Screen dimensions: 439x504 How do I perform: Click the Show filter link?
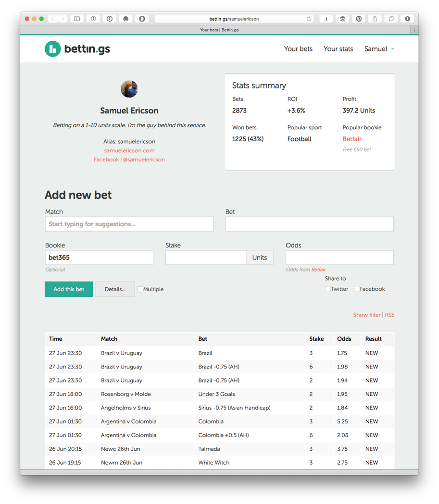tap(367, 315)
